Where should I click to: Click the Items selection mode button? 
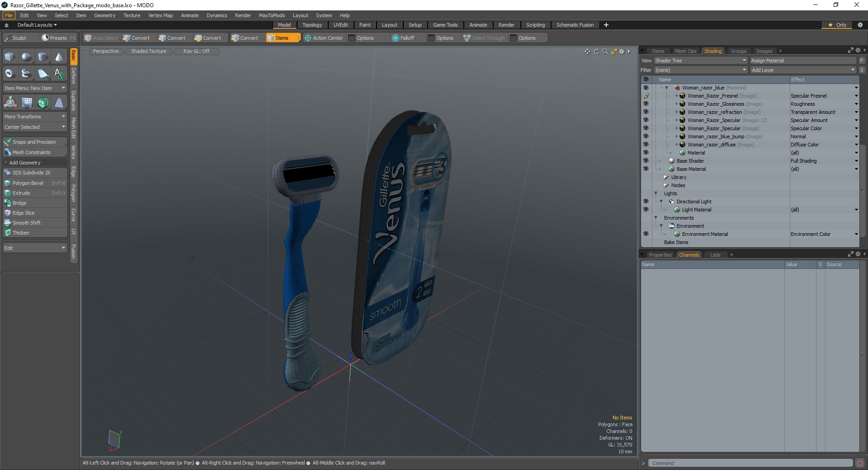(283, 38)
